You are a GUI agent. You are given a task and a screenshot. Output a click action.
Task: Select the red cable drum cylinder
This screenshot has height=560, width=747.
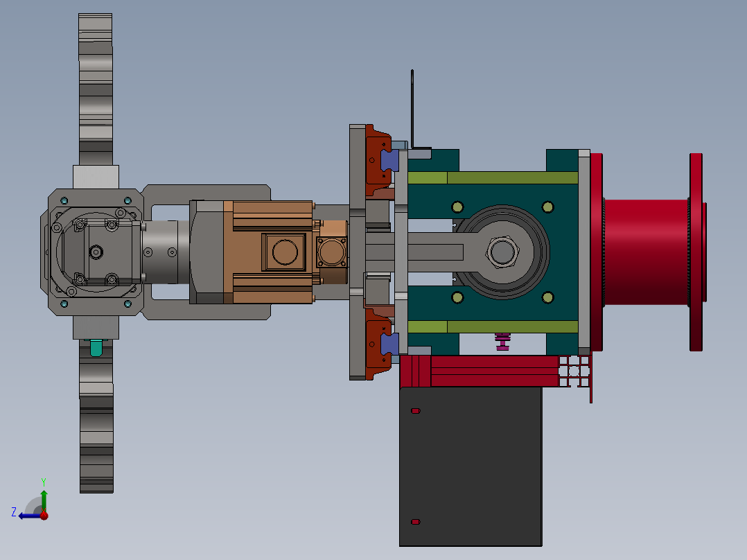coord(646,252)
